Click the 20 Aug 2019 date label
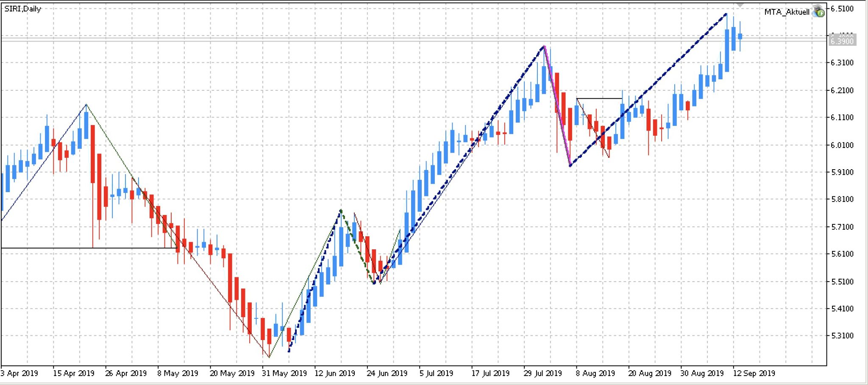Viewport: 868px width, 385px height. pos(650,373)
